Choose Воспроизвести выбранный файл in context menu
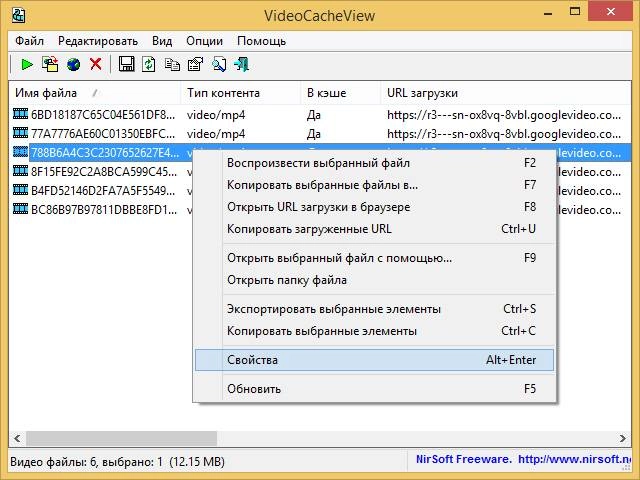 click(x=374, y=163)
